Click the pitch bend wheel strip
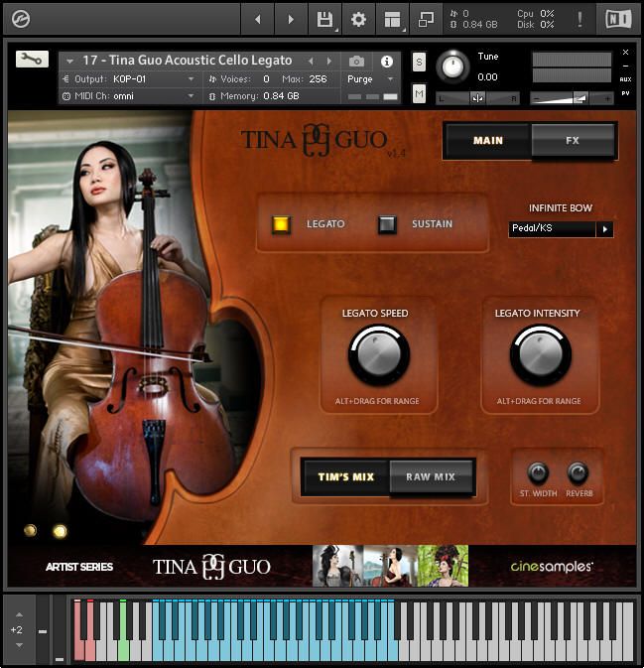 [43, 630]
